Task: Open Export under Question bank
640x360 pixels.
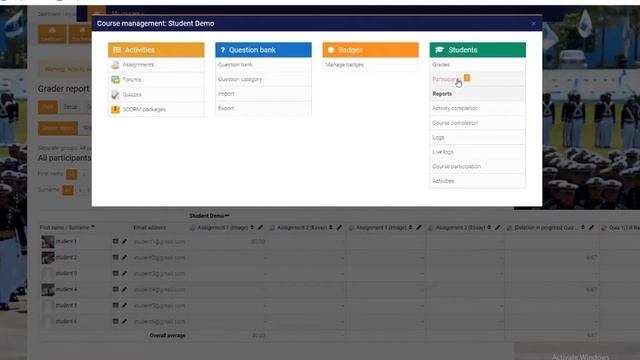Action: [x=226, y=109]
